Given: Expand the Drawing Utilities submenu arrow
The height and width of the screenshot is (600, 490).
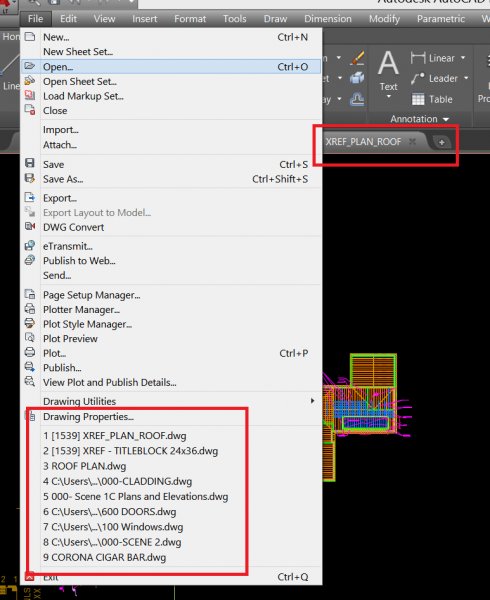Looking at the screenshot, I should pyautogui.click(x=313, y=401).
